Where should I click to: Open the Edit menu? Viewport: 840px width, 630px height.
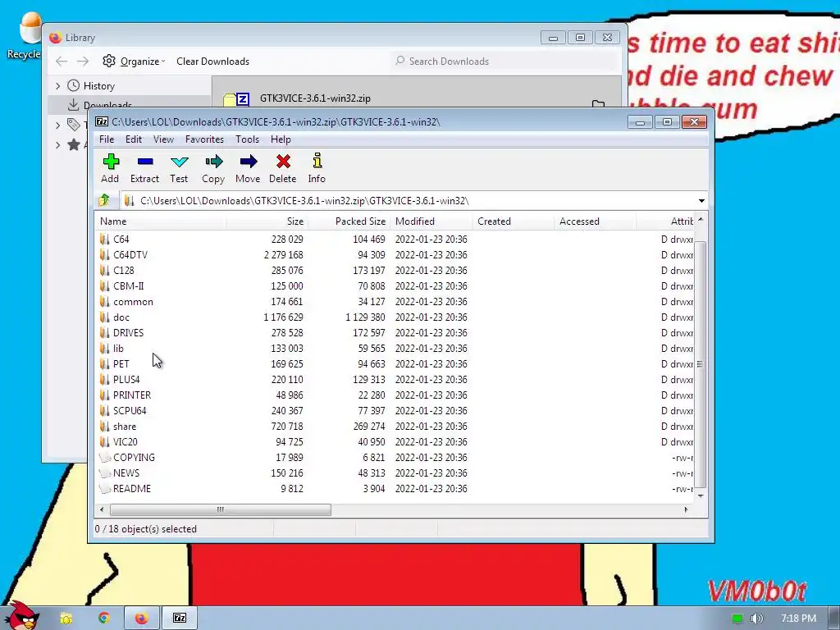[x=134, y=139]
